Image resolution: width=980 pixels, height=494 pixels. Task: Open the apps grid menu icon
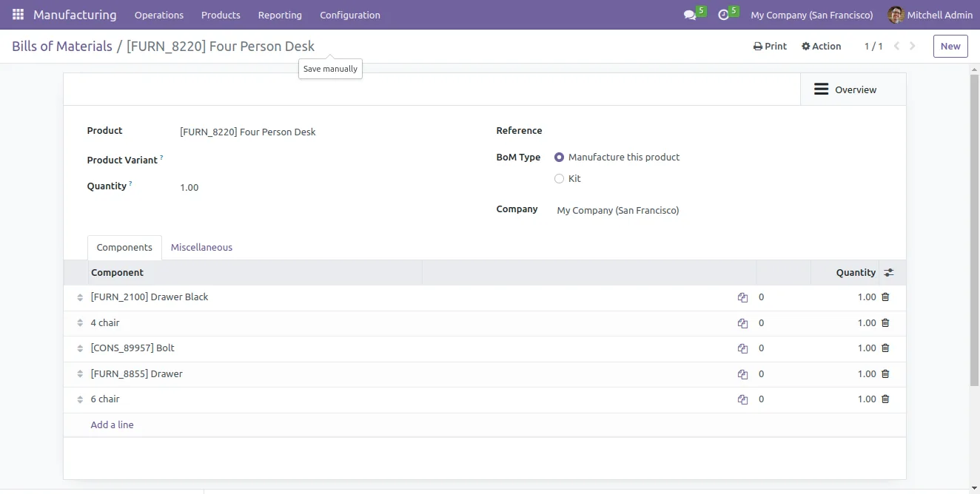18,15
